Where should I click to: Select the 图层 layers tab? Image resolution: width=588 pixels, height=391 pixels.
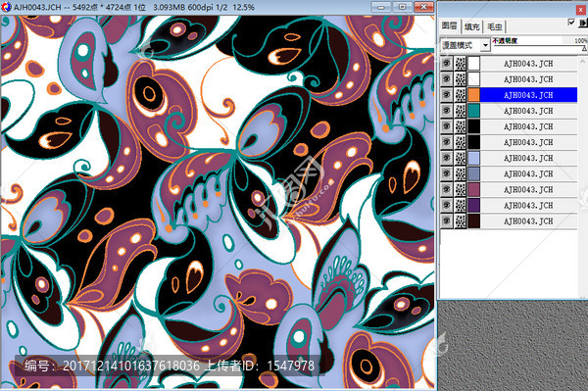[449, 25]
